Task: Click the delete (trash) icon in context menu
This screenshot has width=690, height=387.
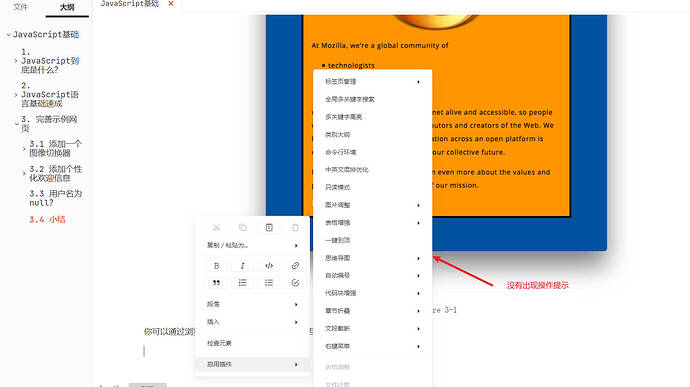Action: [295, 228]
